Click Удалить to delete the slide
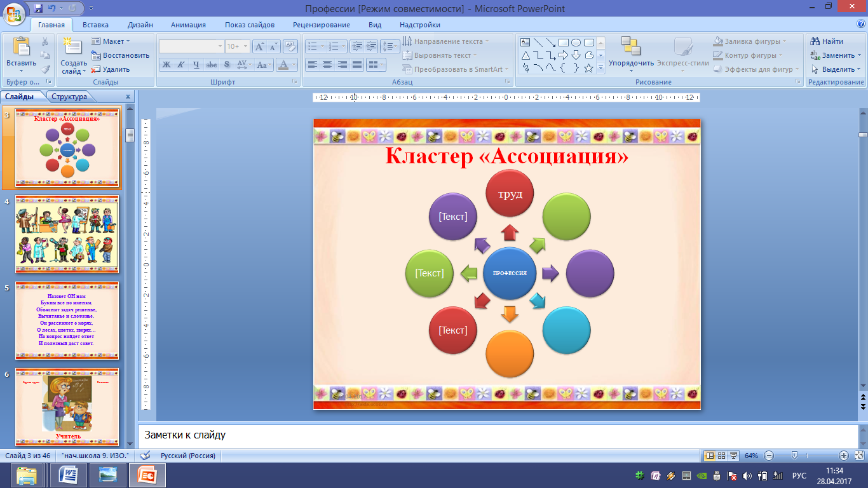 pyautogui.click(x=111, y=69)
